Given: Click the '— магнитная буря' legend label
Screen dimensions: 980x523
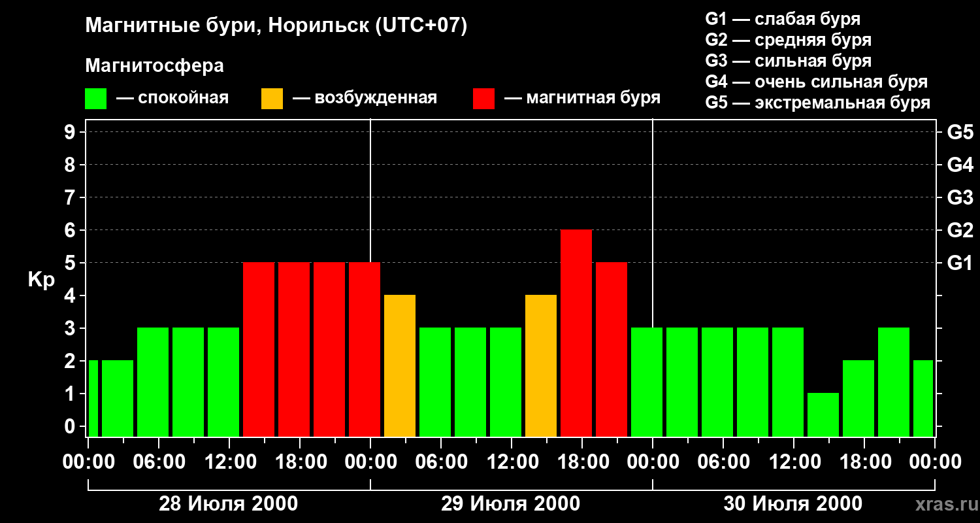Looking at the screenshot, I should [582, 98].
